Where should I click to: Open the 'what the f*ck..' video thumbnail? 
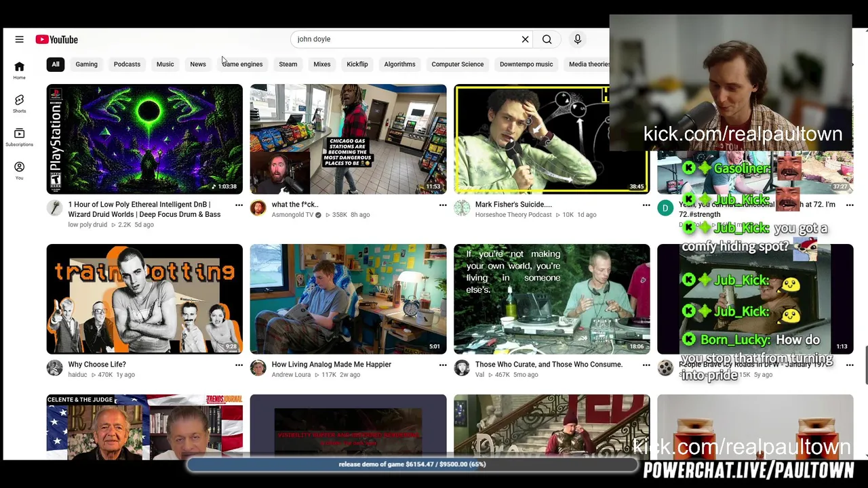349,139
